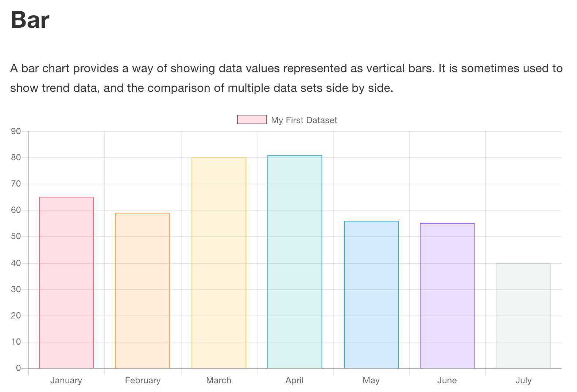Click the July x-axis label
The height and width of the screenshot is (392, 577).
click(523, 380)
